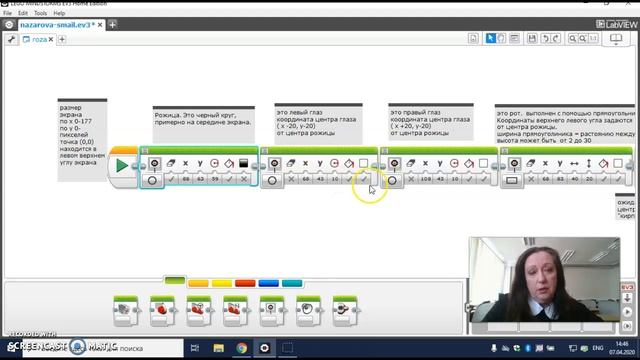Toggle Clear Screen checkmark on first display block
640x360 pixels.
pyautogui.click(x=171, y=179)
